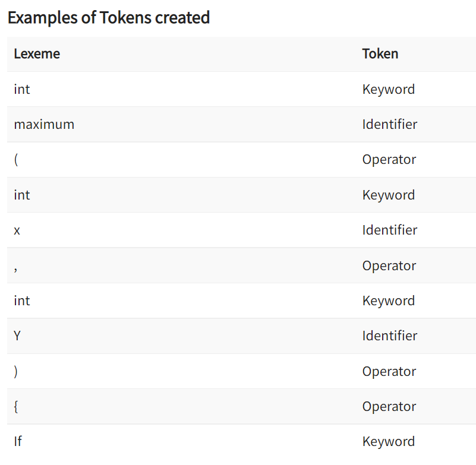The height and width of the screenshot is (465, 476).
Task: Click the first 'int' lexeme cell
Action: pos(22,89)
